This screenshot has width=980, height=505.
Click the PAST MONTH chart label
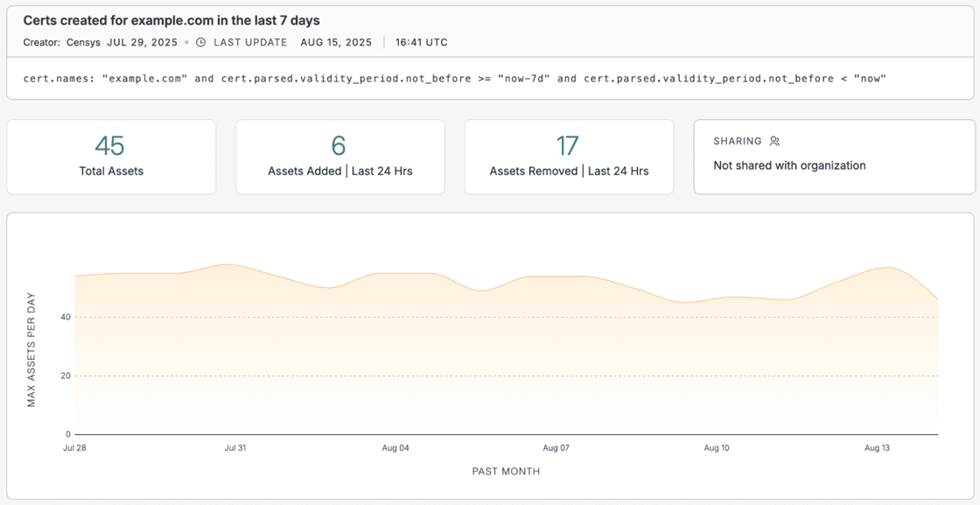[x=506, y=471]
